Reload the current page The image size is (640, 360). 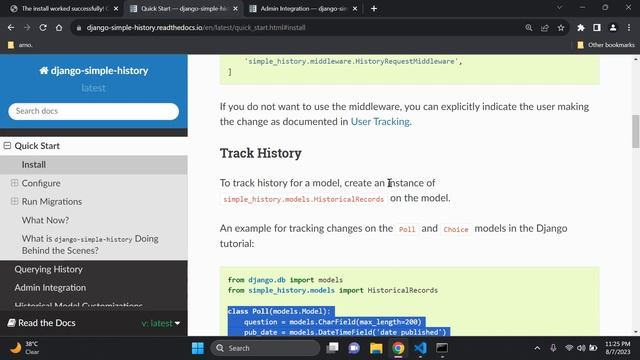click(x=43, y=28)
